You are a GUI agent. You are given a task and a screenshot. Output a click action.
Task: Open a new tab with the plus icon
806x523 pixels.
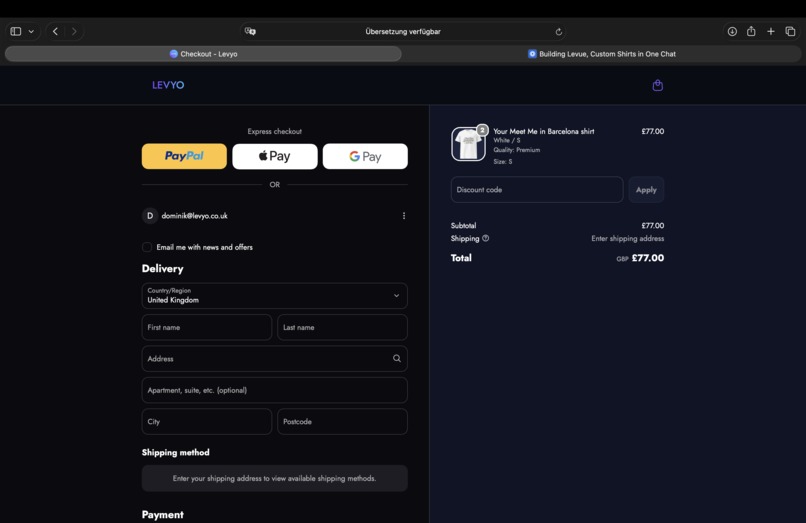(771, 31)
